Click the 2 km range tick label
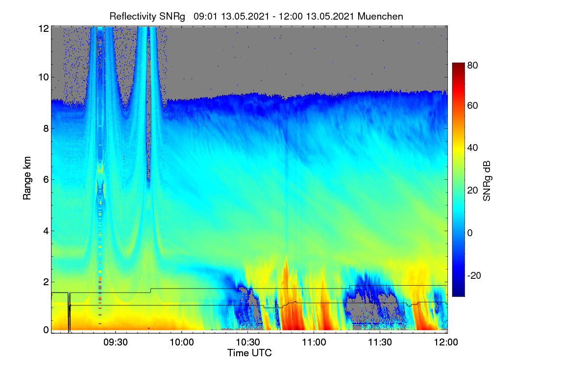Image resolution: width=588 pixels, height=392 pixels. (46, 282)
